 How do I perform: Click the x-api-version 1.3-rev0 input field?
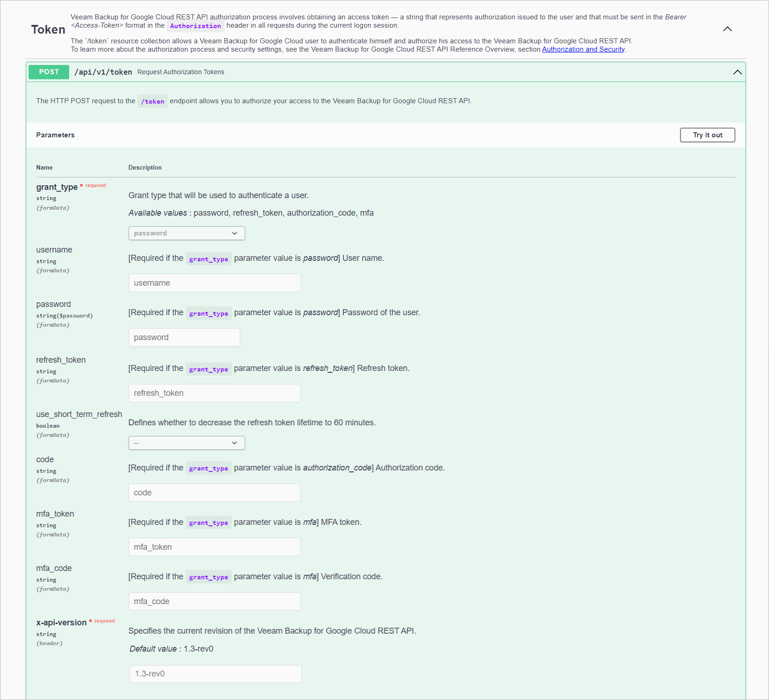point(216,674)
